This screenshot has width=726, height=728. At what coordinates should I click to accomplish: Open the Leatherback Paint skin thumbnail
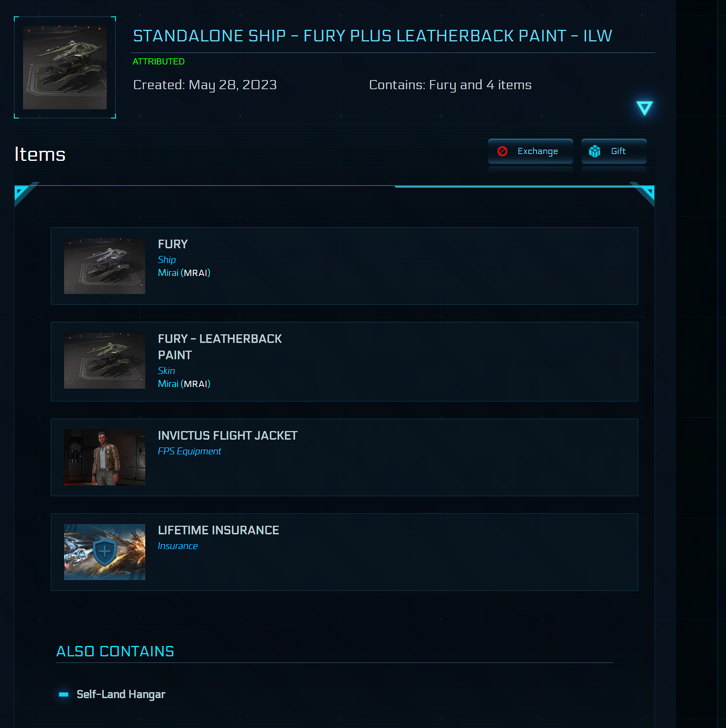105,361
